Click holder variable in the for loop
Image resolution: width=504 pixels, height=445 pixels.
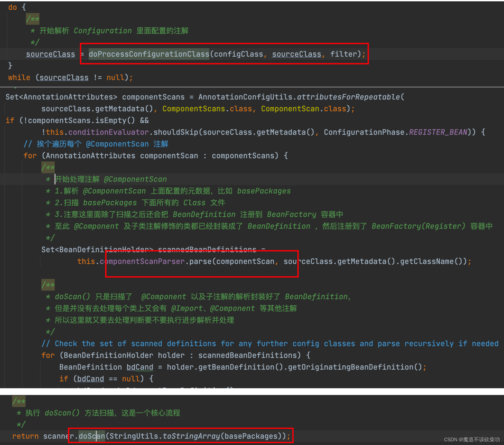[171, 355]
